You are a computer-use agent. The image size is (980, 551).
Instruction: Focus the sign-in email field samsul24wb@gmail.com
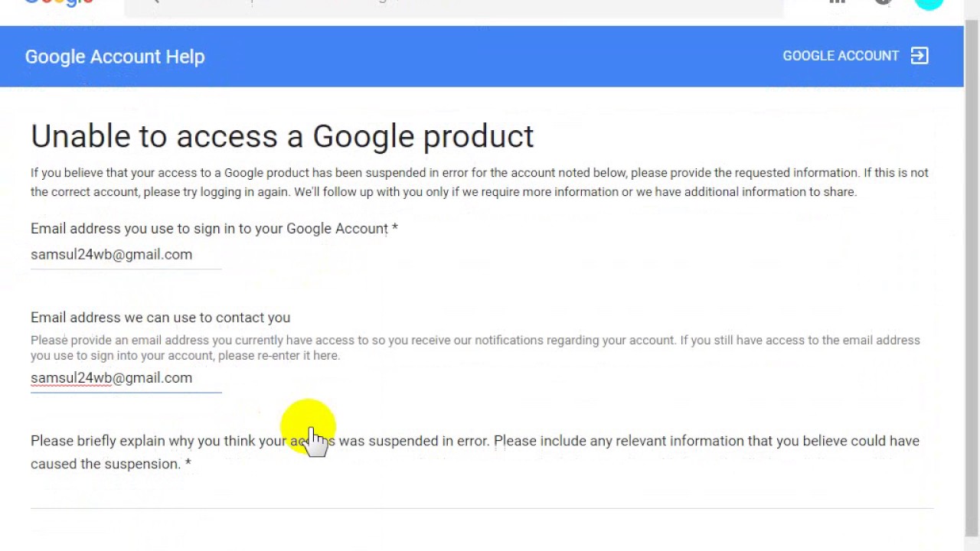[126, 255]
